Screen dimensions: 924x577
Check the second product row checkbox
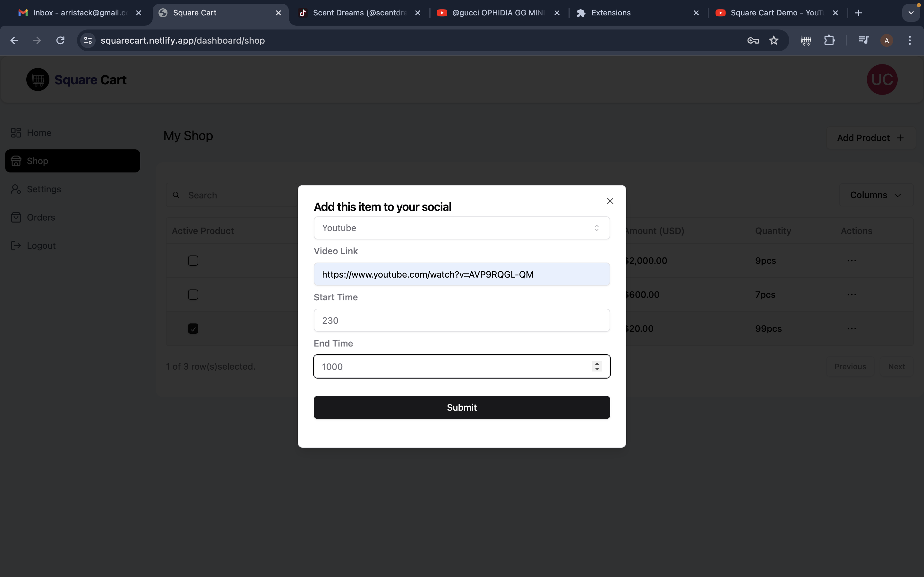(x=193, y=295)
